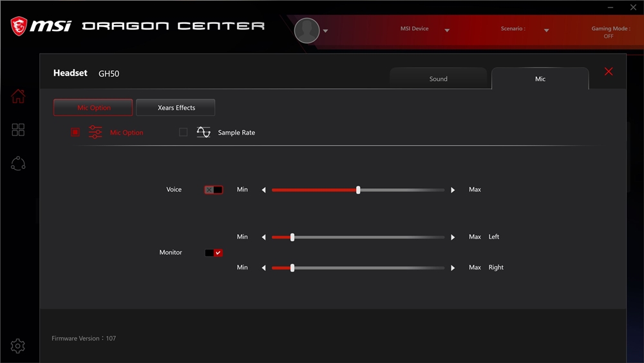Minimize the Dragon Center window
Image resolution: width=644 pixels, height=363 pixels.
[611, 7]
